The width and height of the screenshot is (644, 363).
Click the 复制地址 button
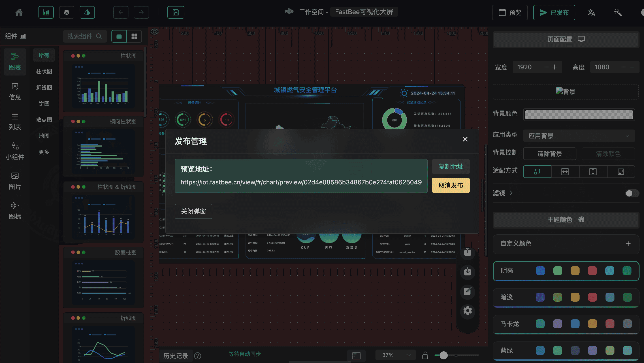click(451, 166)
